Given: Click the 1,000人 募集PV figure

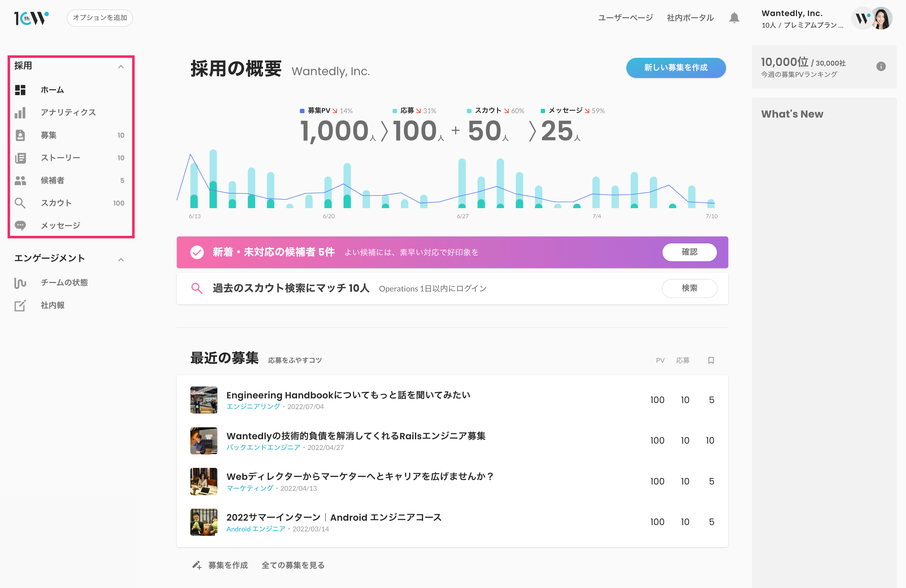Looking at the screenshot, I should coord(338,131).
